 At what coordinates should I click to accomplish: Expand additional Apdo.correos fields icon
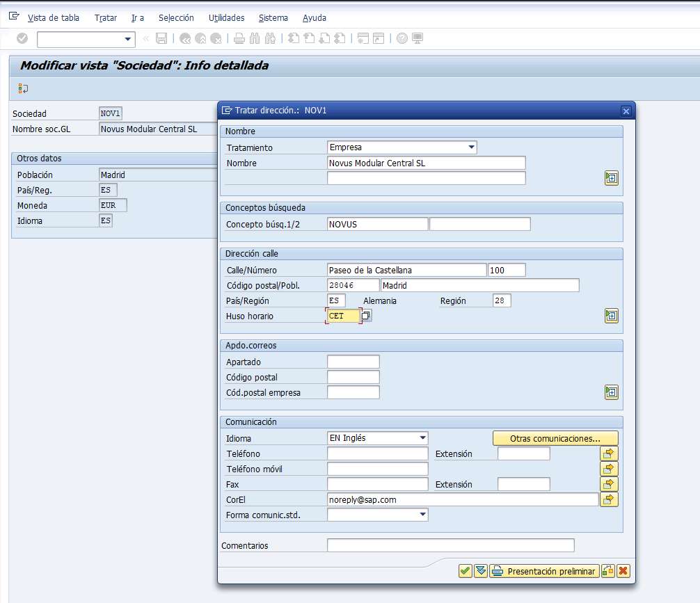611,392
